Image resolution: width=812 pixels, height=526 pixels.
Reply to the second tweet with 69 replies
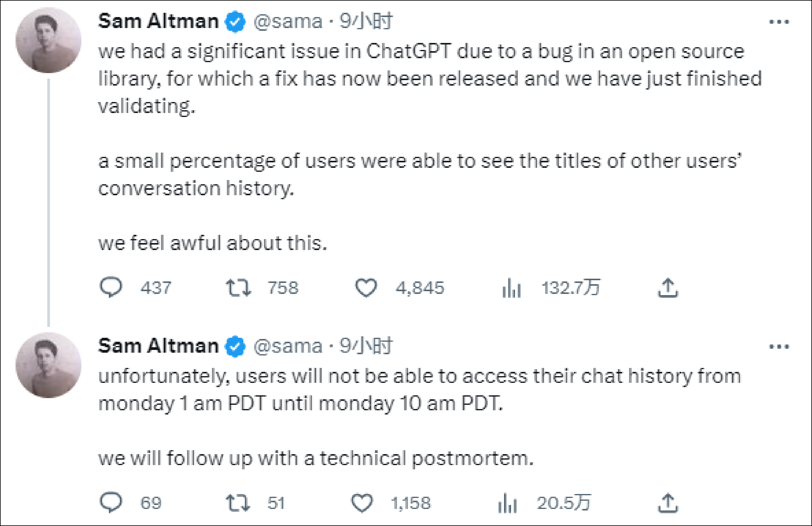click(111, 503)
